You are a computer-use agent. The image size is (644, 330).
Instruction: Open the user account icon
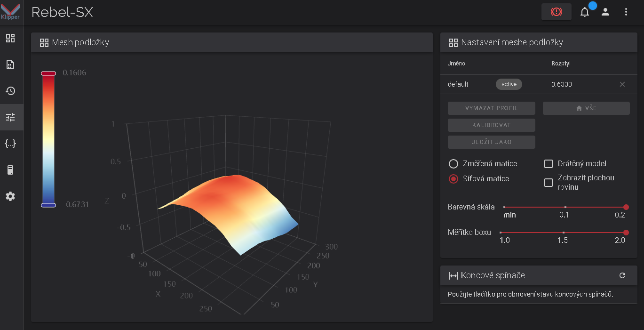pos(605,12)
